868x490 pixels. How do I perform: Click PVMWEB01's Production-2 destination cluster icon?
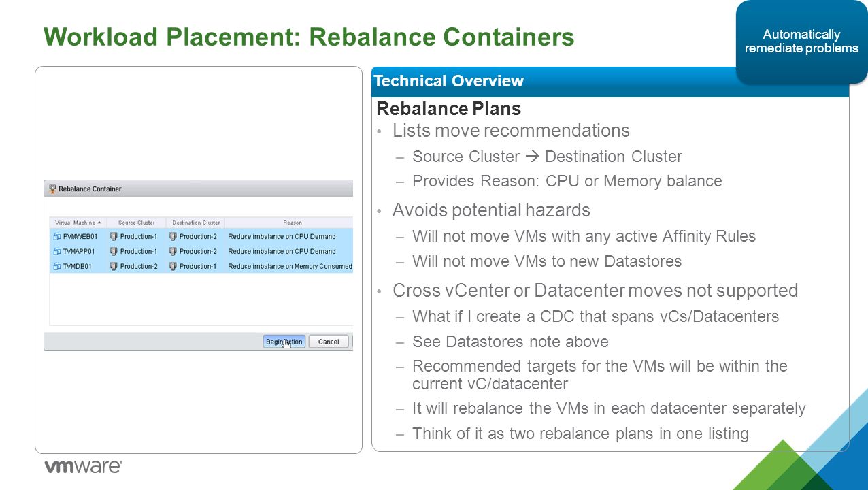tap(173, 237)
